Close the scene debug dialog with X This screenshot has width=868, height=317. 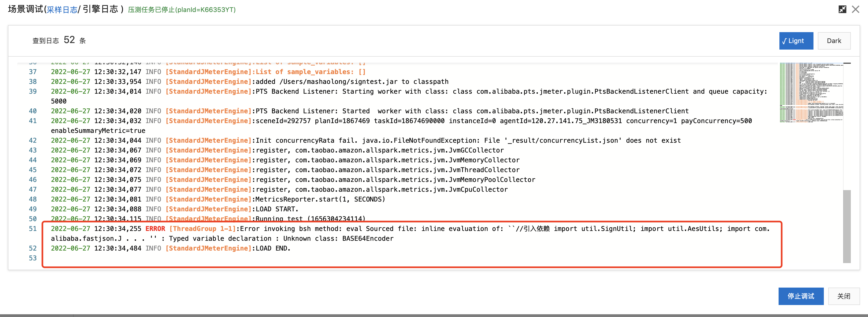855,10
